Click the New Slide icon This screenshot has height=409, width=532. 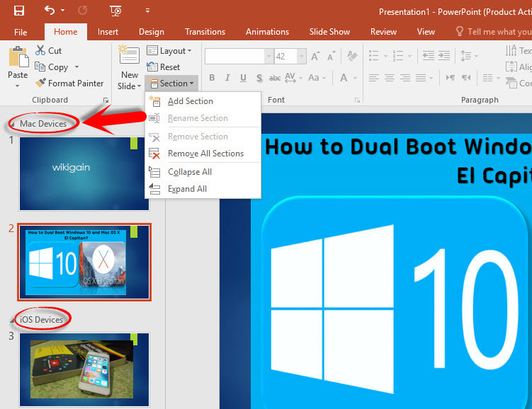point(129,56)
